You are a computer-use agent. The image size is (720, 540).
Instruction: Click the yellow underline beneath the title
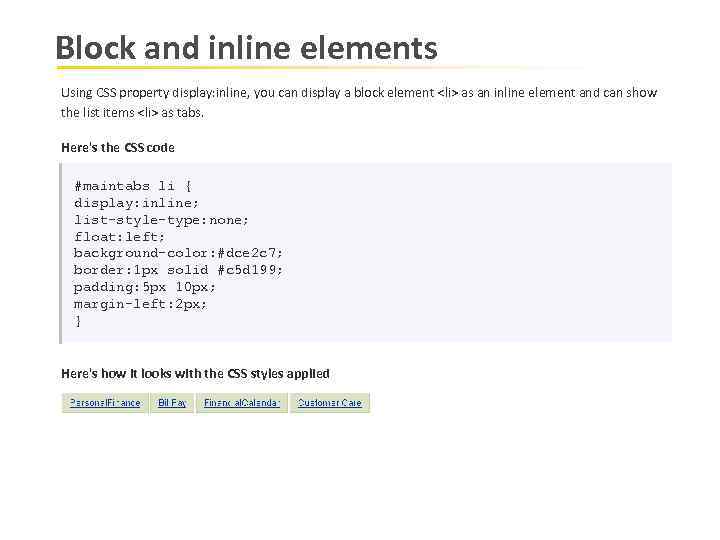(x=300, y=68)
